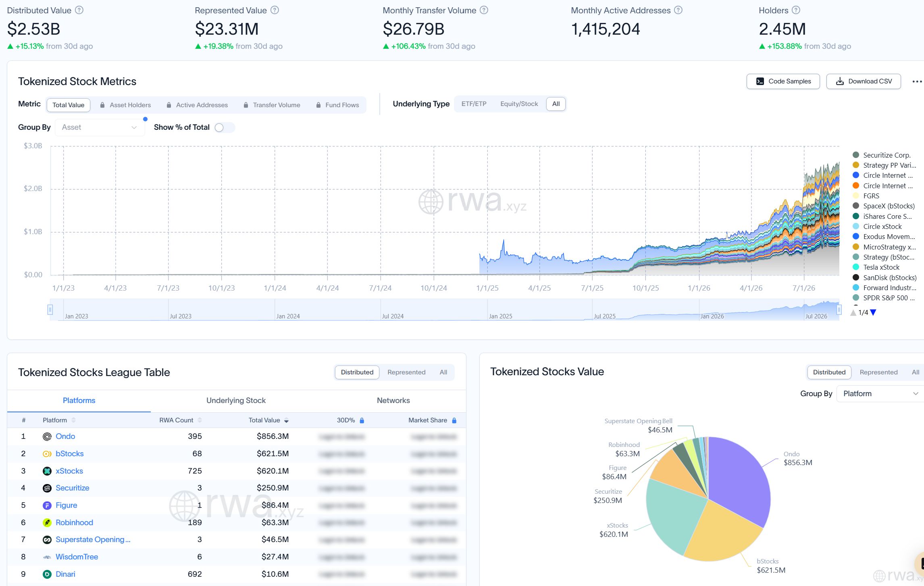The height and width of the screenshot is (586, 924).
Task: Click the Ondo platform logo icon
Action: pos(47,436)
